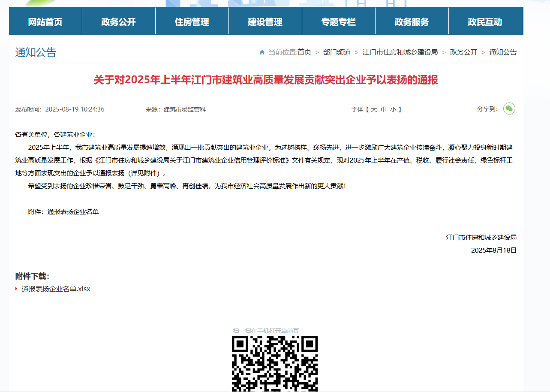The height and width of the screenshot is (392, 550).
Task: Click 政务公开 in the breadcrumb trail
Action: point(463,52)
